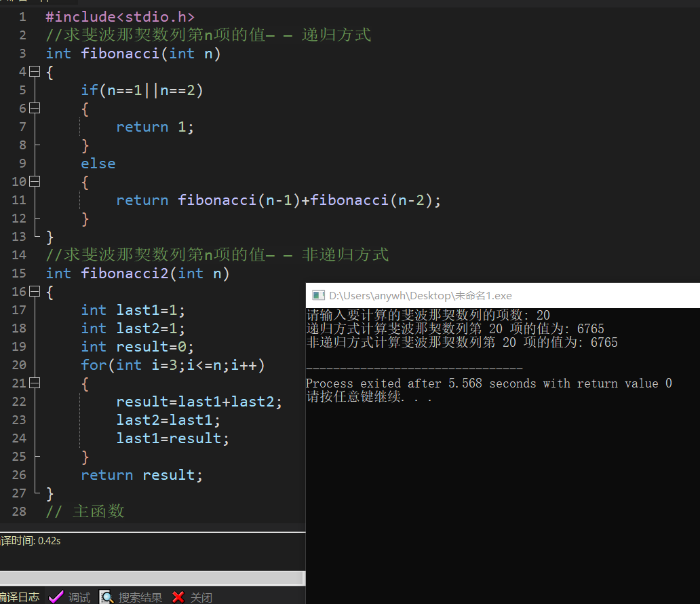The width and height of the screenshot is (700, 604).
Task: Click the 'int result=0;' line
Action: click(137, 347)
